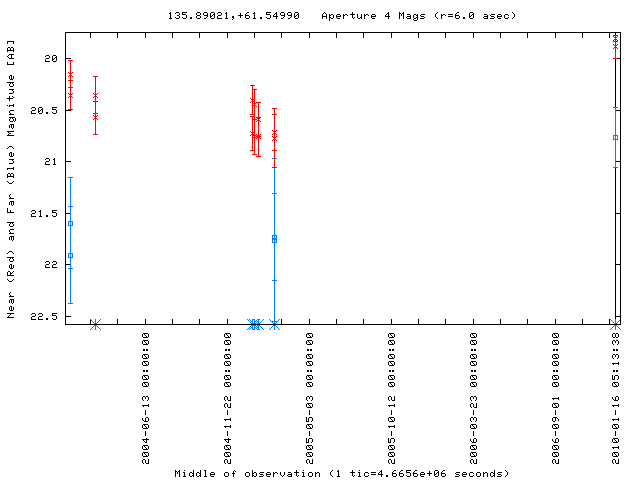Click the x-axis date label 2006-09-01 00:00:00
The height and width of the screenshot is (480, 640).
point(556,398)
